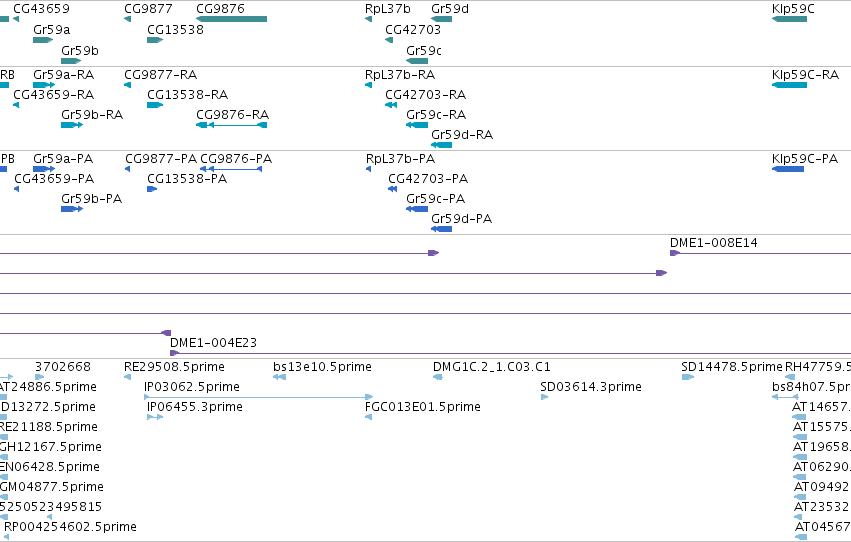This screenshot has height=542, width=851.
Task: Click the RpL37b-RA label
Action: pyautogui.click(x=400, y=75)
